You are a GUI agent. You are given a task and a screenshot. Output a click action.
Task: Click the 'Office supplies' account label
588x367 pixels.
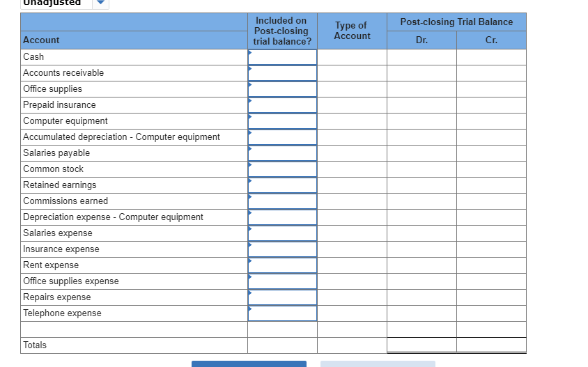[52, 89]
